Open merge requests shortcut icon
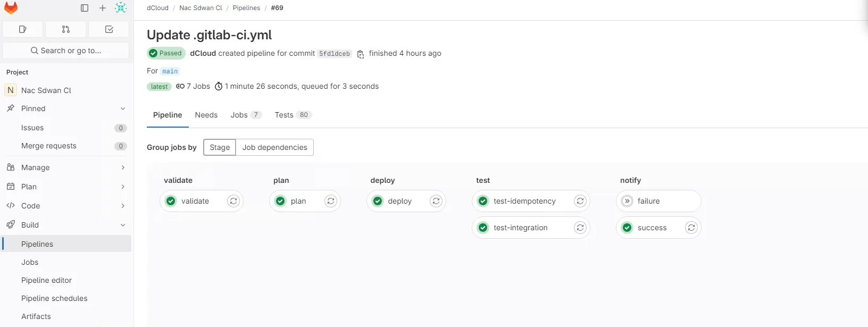The image size is (868, 327). click(x=66, y=29)
